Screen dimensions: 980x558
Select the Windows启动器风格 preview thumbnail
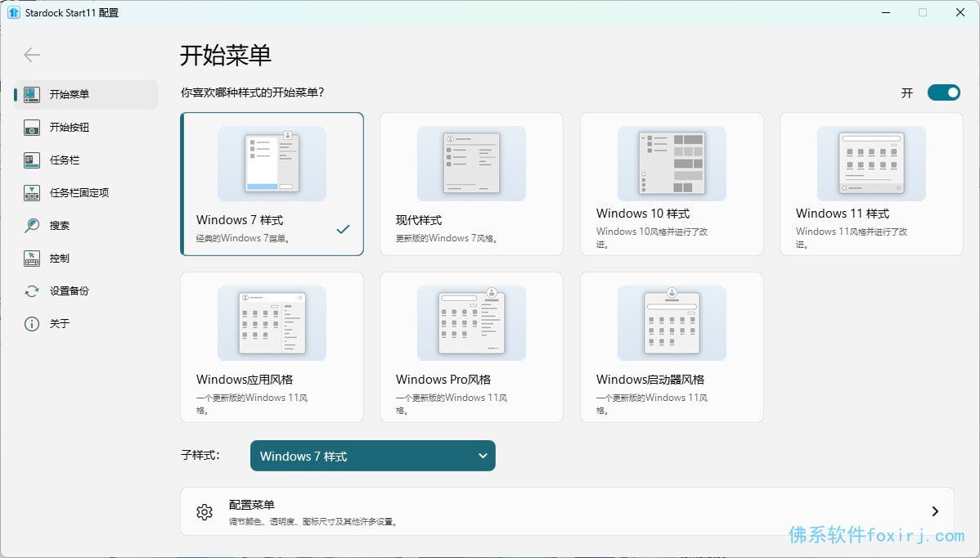pyautogui.click(x=672, y=323)
